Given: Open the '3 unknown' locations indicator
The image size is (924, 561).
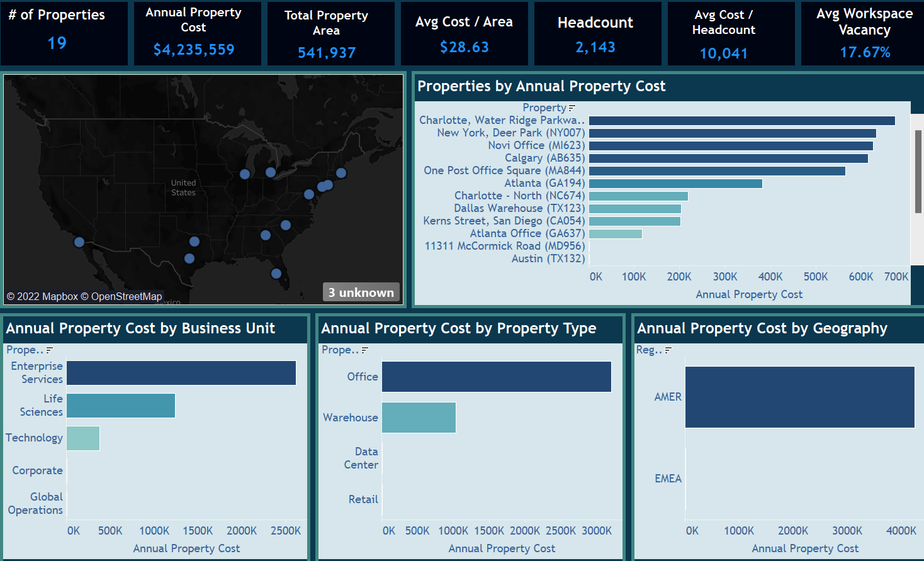Looking at the screenshot, I should [361, 292].
